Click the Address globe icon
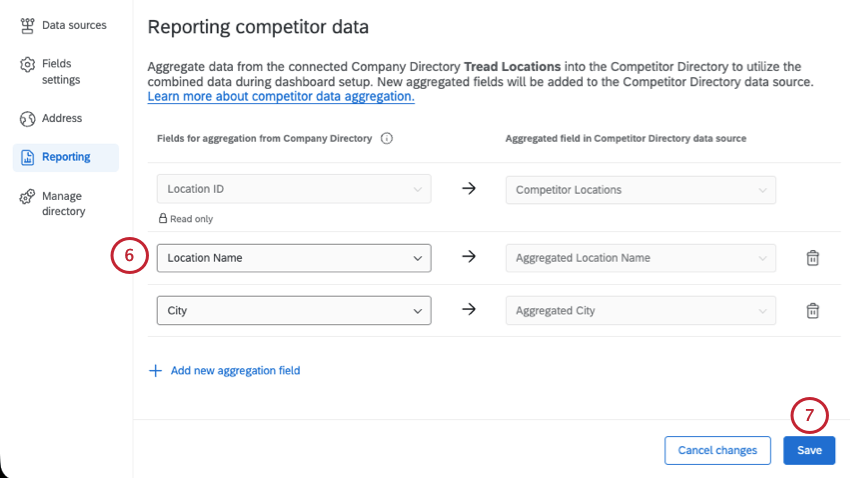 pyautogui.click(x=28, y=119)
